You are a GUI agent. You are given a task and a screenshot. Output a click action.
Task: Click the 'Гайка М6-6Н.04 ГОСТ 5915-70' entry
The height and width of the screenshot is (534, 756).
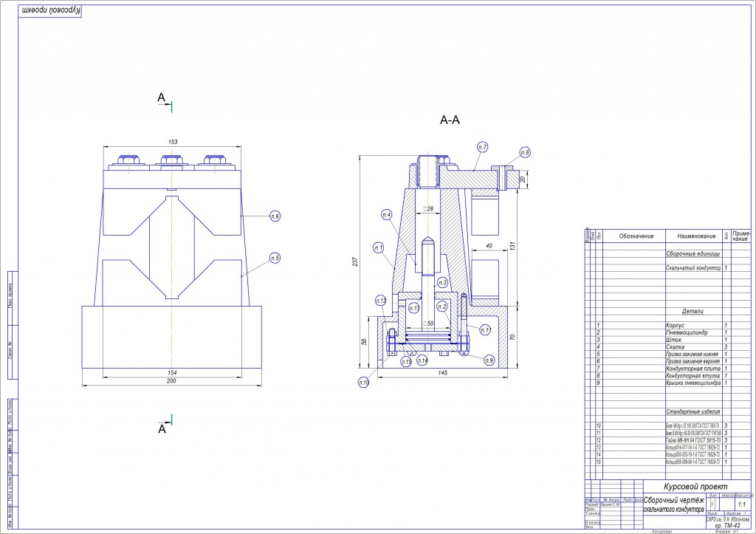[693, 440]
